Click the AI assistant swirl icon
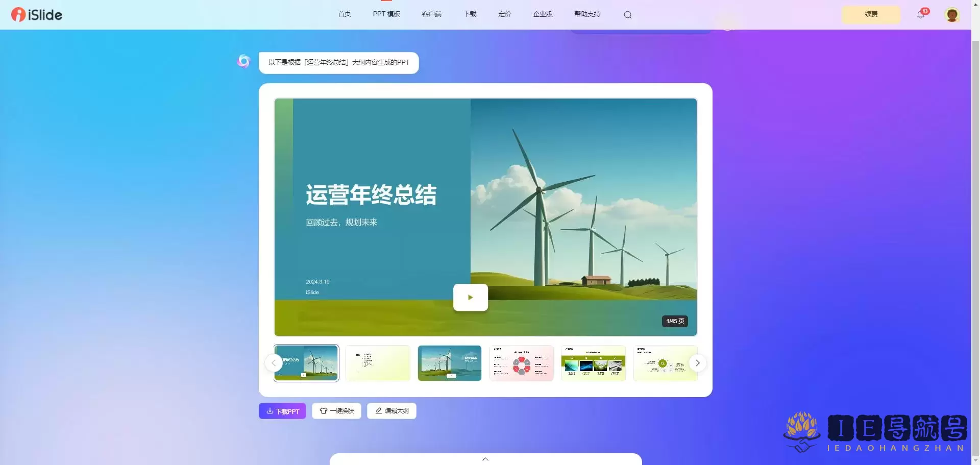The width and height of the screenshot is (980, 465). pos(243,62)
